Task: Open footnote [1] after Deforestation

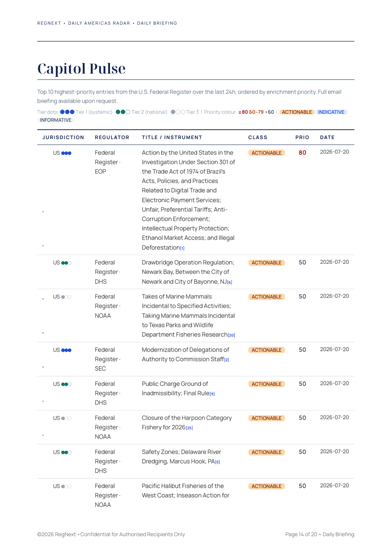Action: [182, 248]
